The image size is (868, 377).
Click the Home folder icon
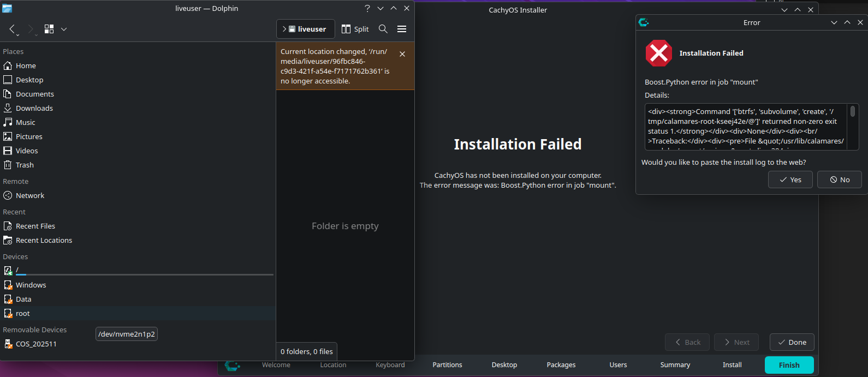coord(8,65)
